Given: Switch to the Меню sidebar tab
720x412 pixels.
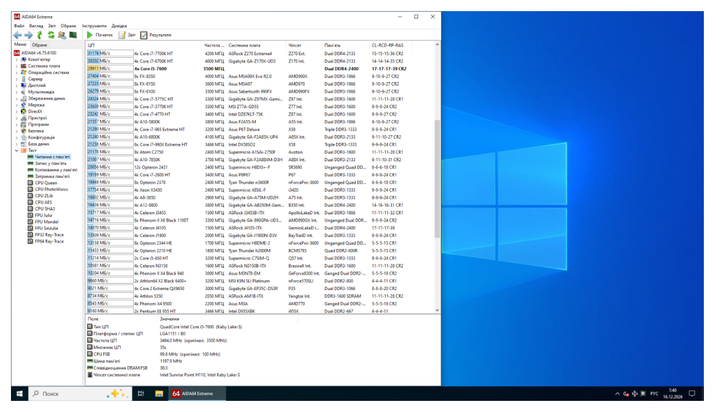Looking at the screenshot, I should 20,45.
